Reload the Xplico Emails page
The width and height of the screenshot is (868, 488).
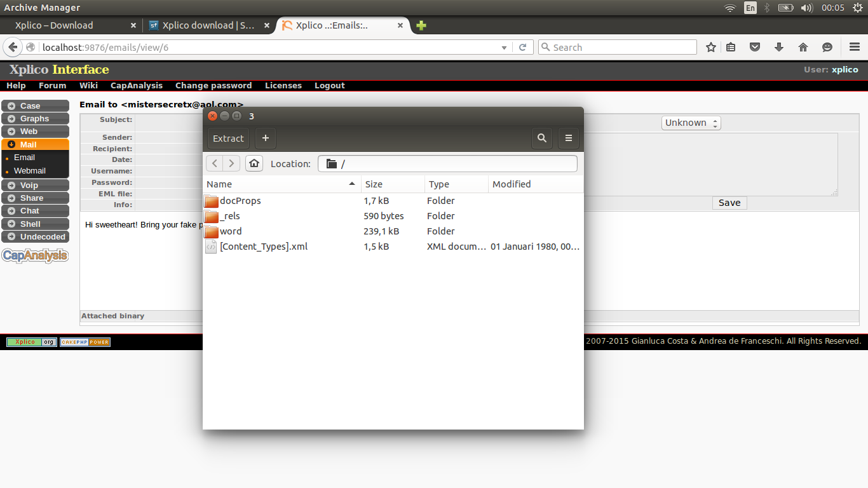(522, 47)
